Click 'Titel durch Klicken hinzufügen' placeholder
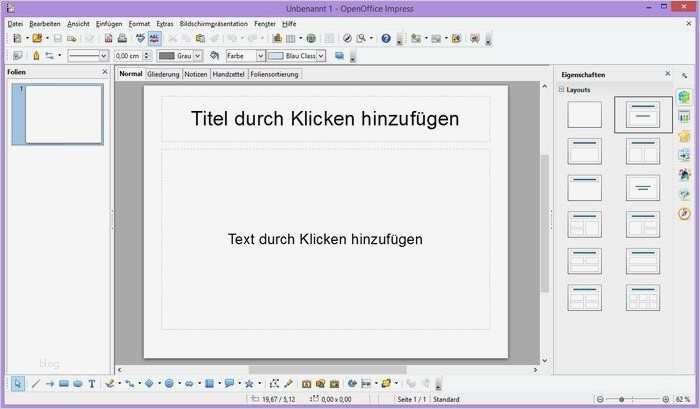The width and height of the screenshot is (700, 409). pyautogui.click(x=325, y=119)
